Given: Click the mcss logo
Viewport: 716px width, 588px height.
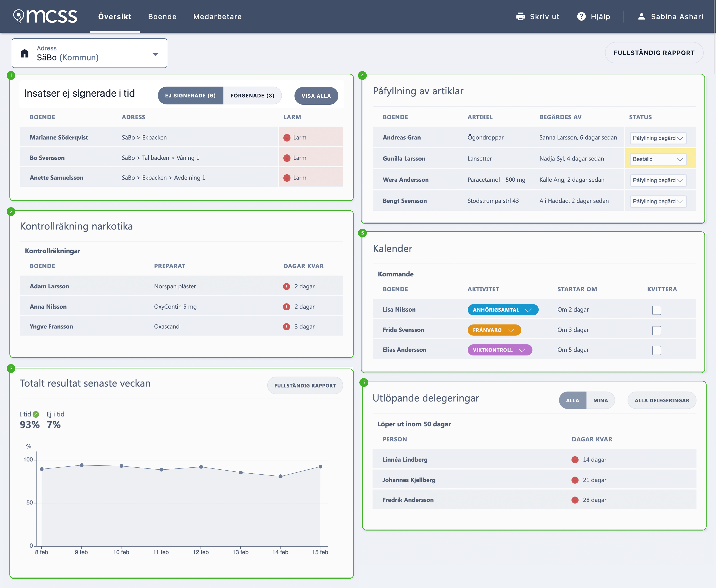Looking at the screenshot, I should [45, 16].
